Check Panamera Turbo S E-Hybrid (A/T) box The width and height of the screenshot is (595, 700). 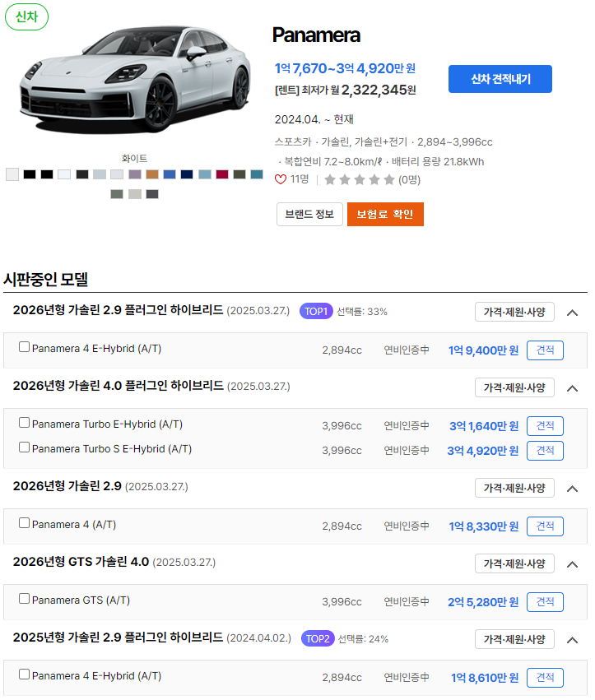(24, 447)
